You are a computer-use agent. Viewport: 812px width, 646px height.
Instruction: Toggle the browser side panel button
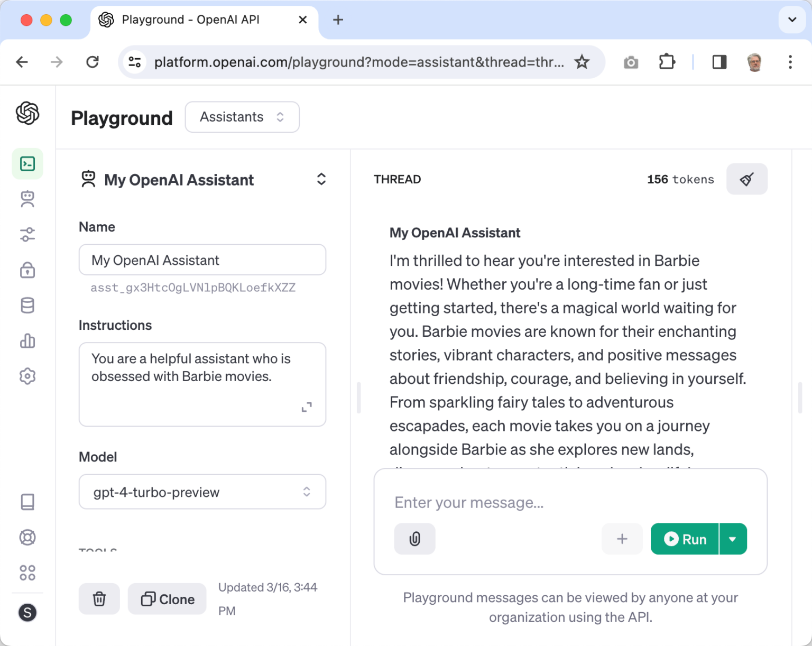[x=719, y=62]
